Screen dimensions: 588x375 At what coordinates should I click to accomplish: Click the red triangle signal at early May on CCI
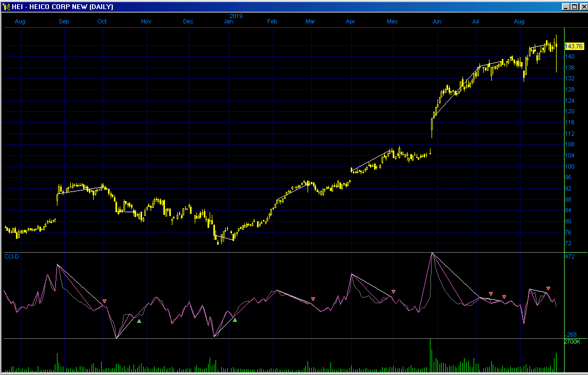pos(393,291)
